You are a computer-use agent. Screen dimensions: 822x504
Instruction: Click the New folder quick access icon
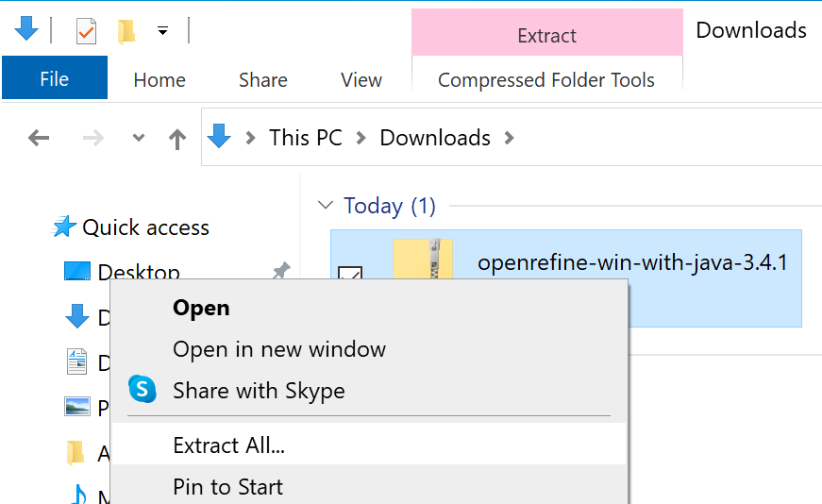point(126,32)
